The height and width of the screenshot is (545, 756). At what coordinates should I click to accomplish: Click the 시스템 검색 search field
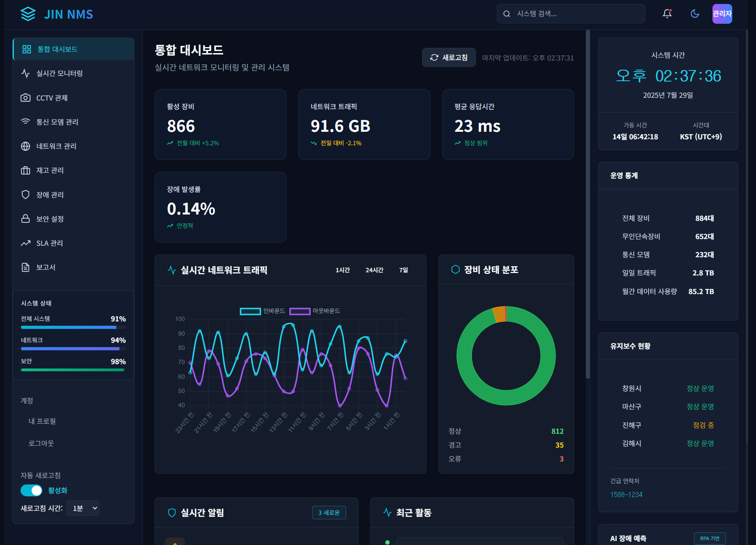[570, 13]
